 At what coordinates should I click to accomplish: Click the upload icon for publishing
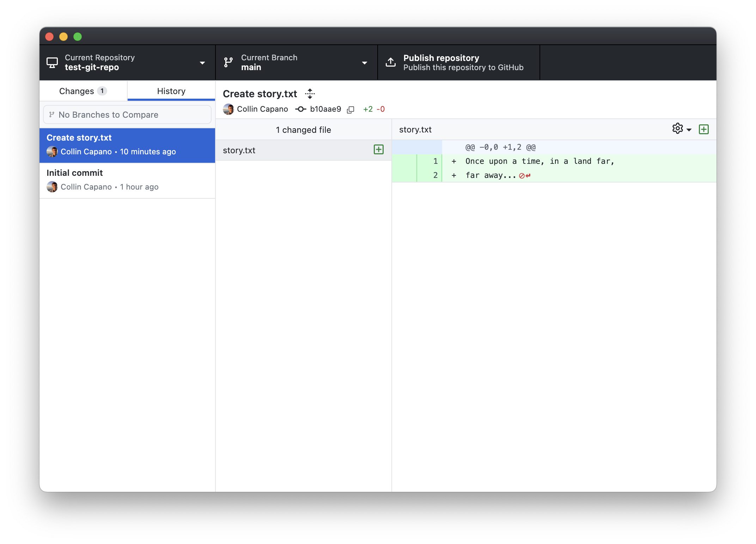point(391,62)
